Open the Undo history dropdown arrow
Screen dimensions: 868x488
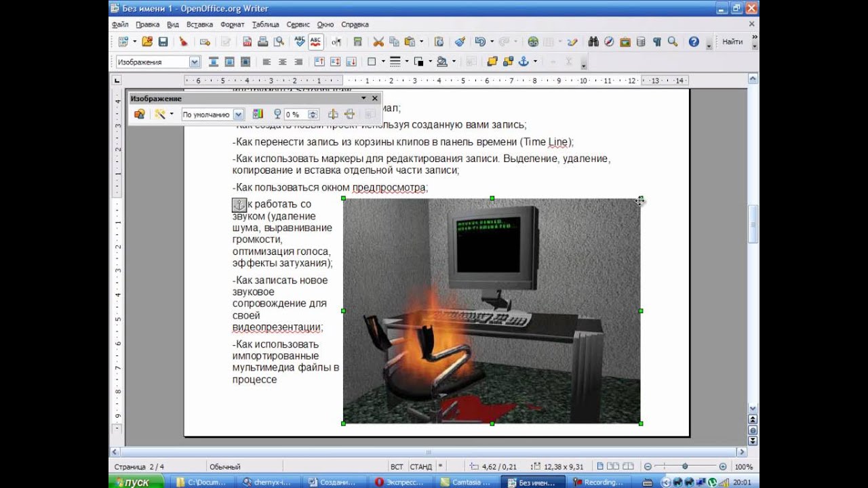click(x=492, y=42)
